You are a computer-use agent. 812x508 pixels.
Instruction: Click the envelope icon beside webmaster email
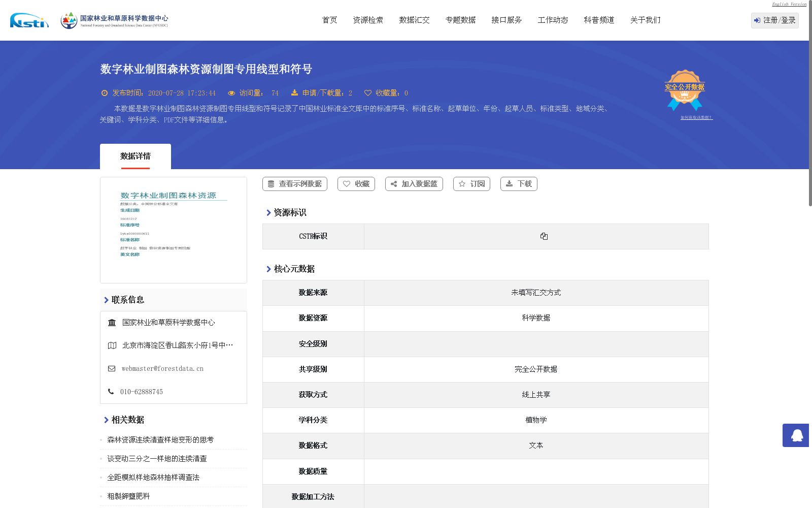(x=111, y=368)
